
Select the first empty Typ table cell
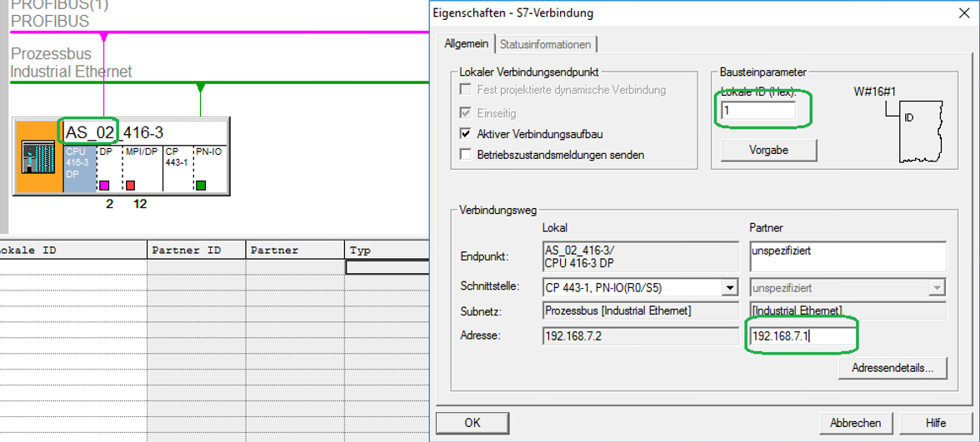click(x=387, y=267)
